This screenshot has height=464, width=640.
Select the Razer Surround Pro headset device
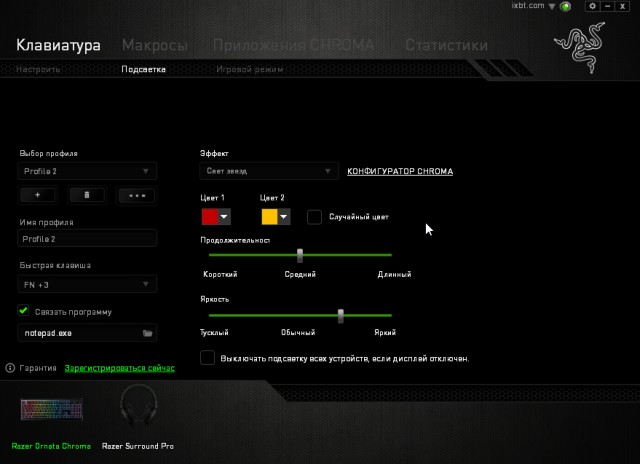[138, 409]
